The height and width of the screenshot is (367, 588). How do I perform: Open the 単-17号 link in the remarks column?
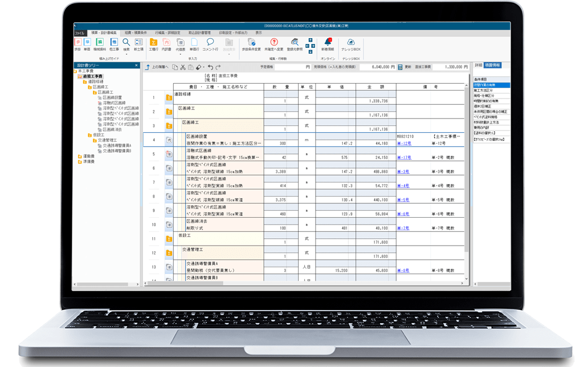404,158
